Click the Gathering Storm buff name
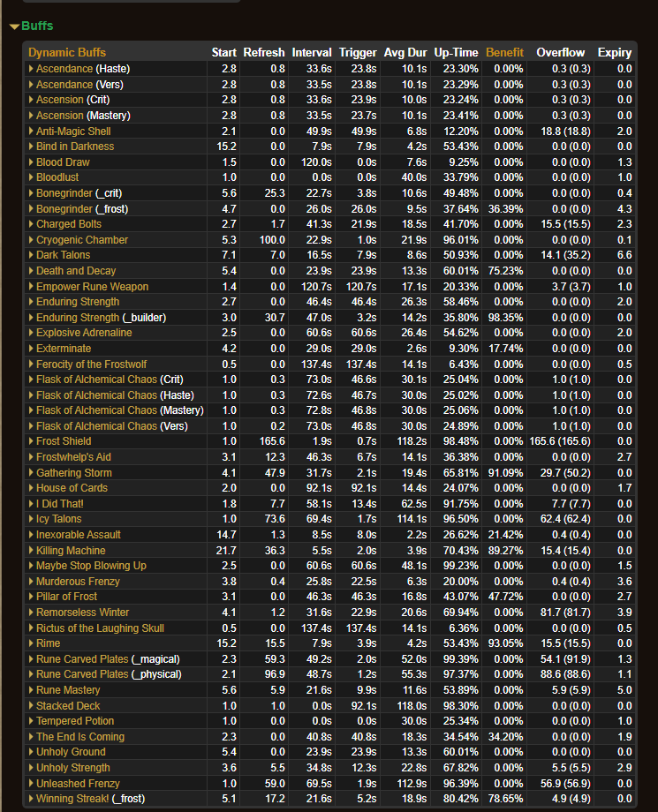 pos(74,473)
